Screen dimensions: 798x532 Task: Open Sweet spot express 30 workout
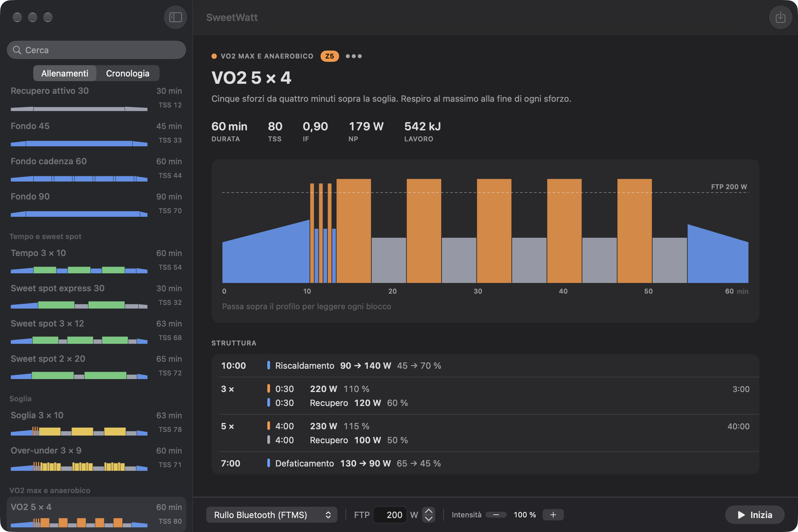96,297
